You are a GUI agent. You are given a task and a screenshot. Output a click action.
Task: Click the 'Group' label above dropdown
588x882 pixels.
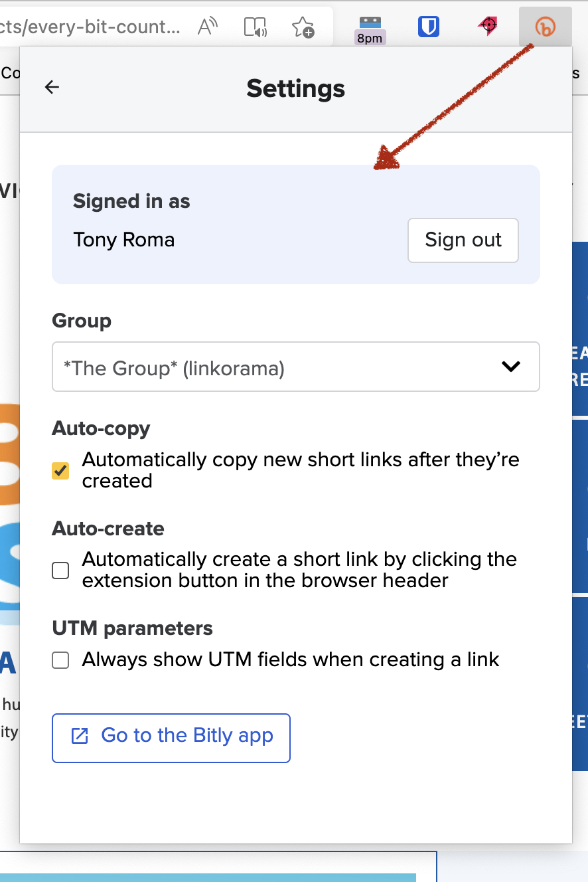pyautogui.click(x=82, y=321)
